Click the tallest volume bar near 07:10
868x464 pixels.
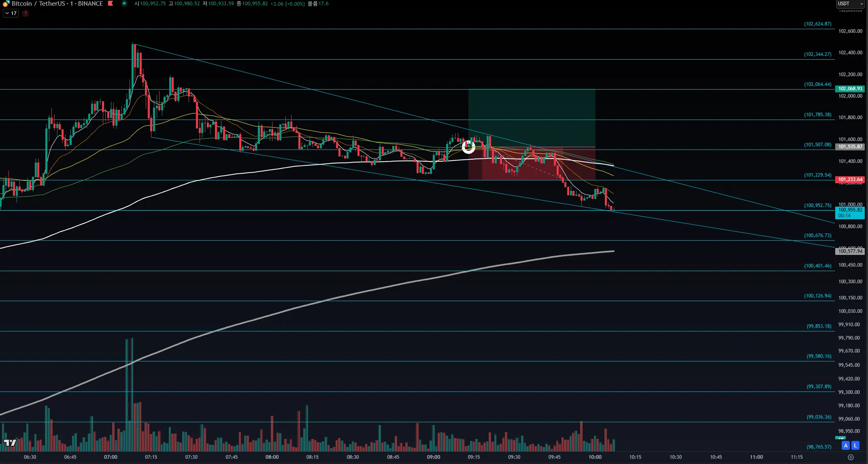coord(132,395)
